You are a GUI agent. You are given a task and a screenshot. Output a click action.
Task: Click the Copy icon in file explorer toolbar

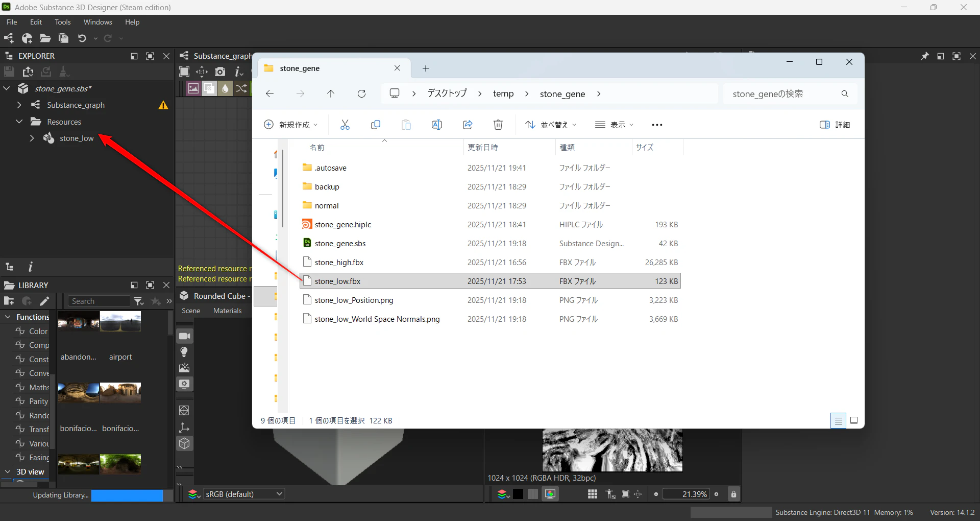376,125
